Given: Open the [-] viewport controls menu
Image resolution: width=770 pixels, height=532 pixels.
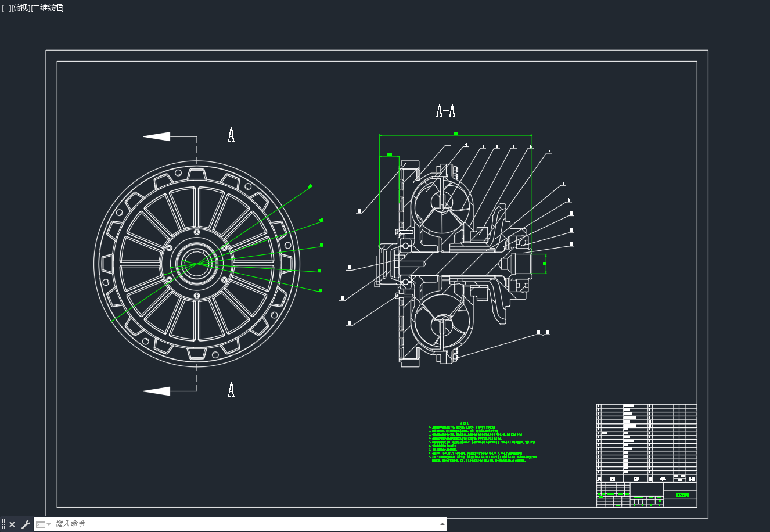Looking at the screenshot, I should pos(6,8).
